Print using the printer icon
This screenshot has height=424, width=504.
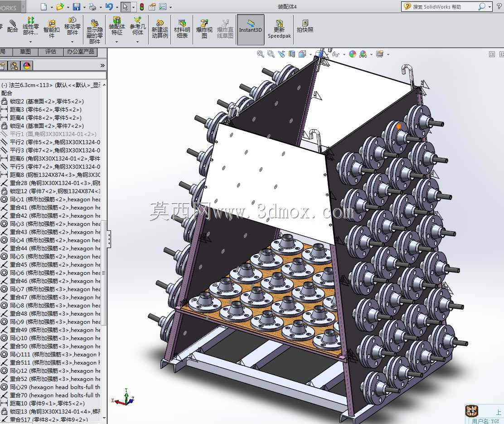coord(92,7)
